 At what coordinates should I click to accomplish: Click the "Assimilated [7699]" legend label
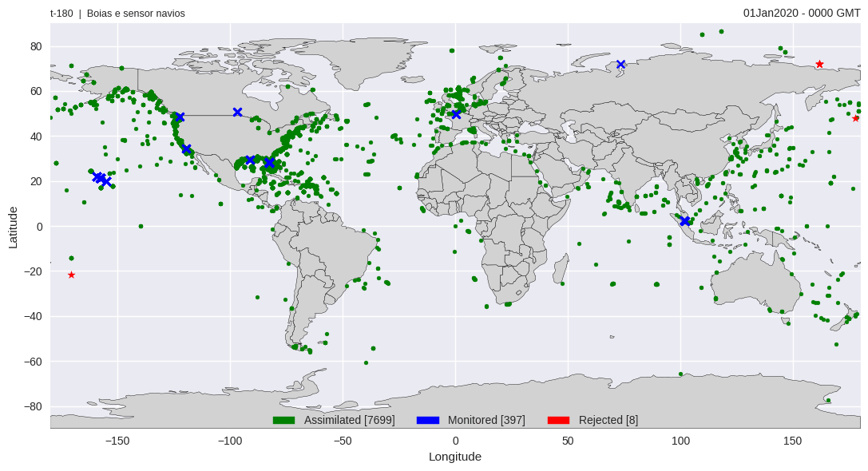(349, 420)
